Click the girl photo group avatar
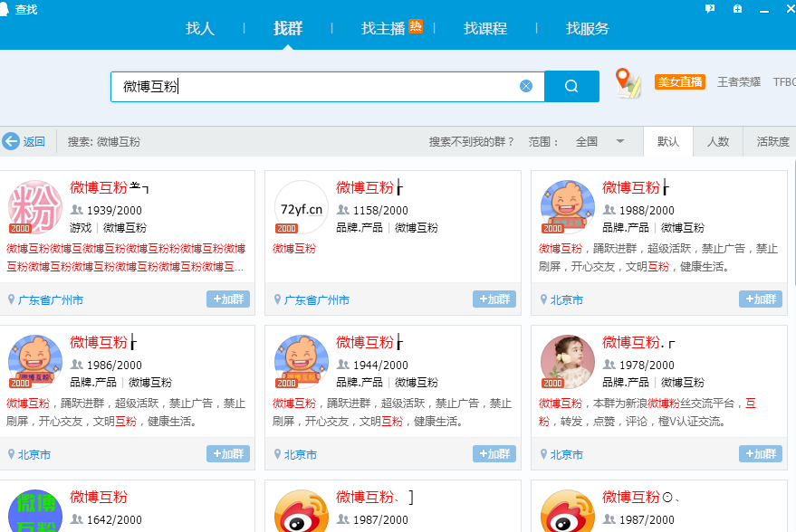Screen dimensions: 796x532 pos(568,363)
